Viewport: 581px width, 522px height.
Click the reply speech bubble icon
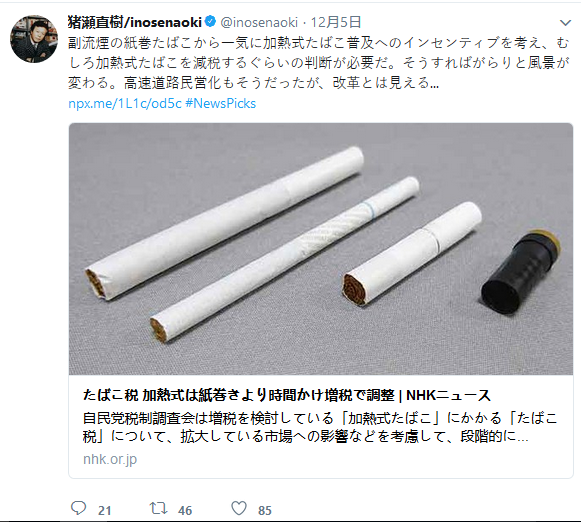pos(78,508)
